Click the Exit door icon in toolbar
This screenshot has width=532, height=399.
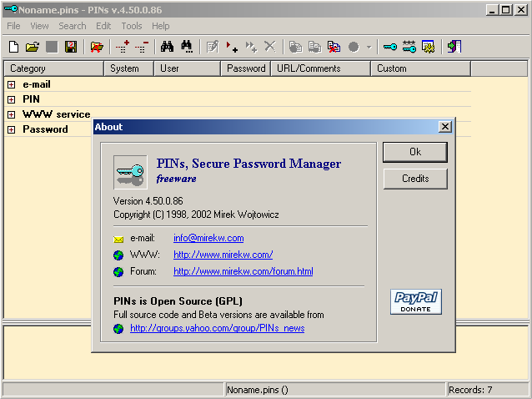click(x=454, y=47)
